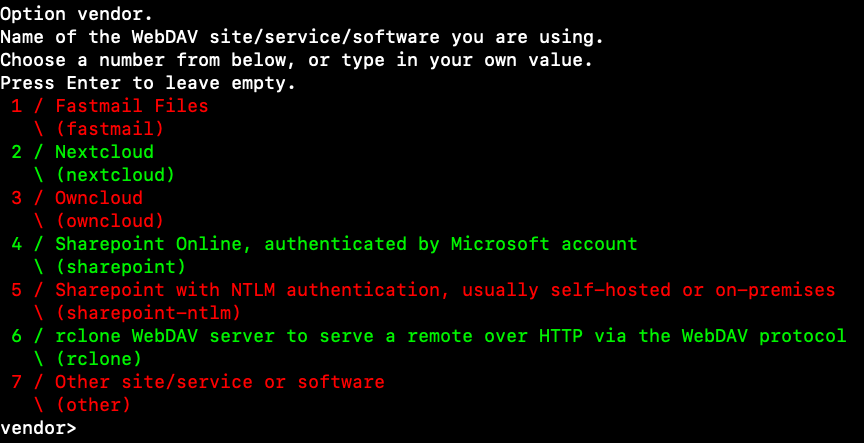Click the (sharepoint) value text

(121, 267)
